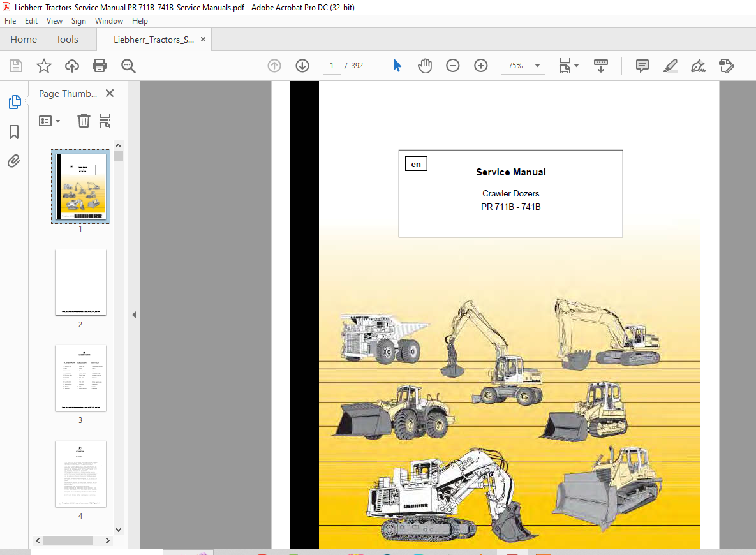
Task: Upload the file to cloud storage
Action: pyautogui.click(x=72, y=66)
